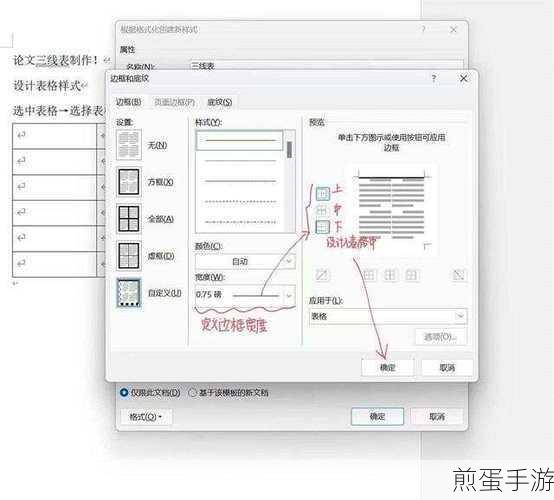Click 取消 in the 边框和底纹 dialog
Viewport: 554px width, 500px height.
pos(447,368)
